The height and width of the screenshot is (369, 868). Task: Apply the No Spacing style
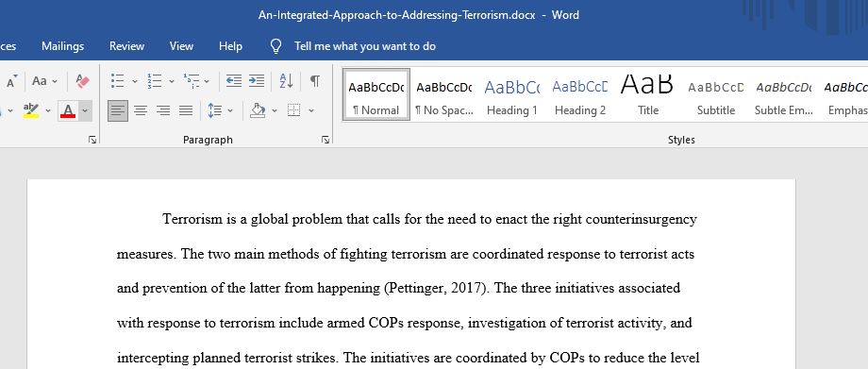pyautogui.click(x=444, y=93)
